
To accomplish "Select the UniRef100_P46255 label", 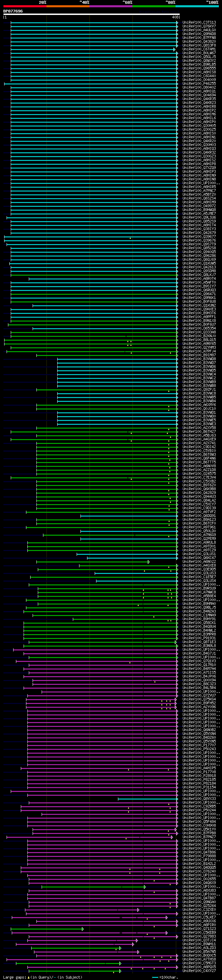I will pyautogui.click(x=199, y=84).
